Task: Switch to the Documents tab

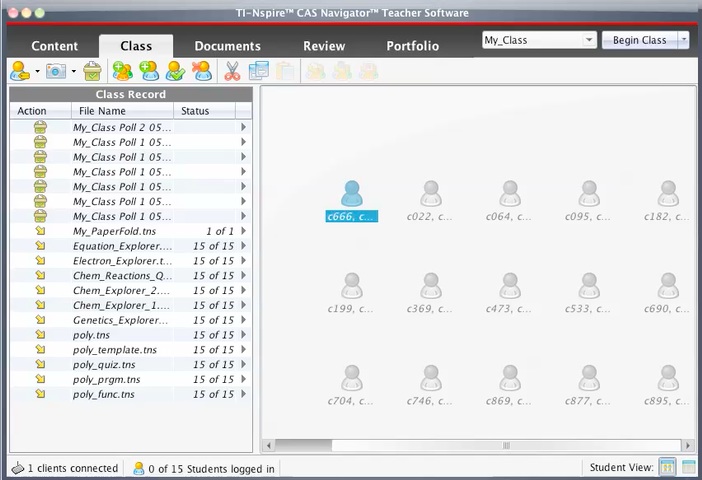Action: click(x=227, y=46)
